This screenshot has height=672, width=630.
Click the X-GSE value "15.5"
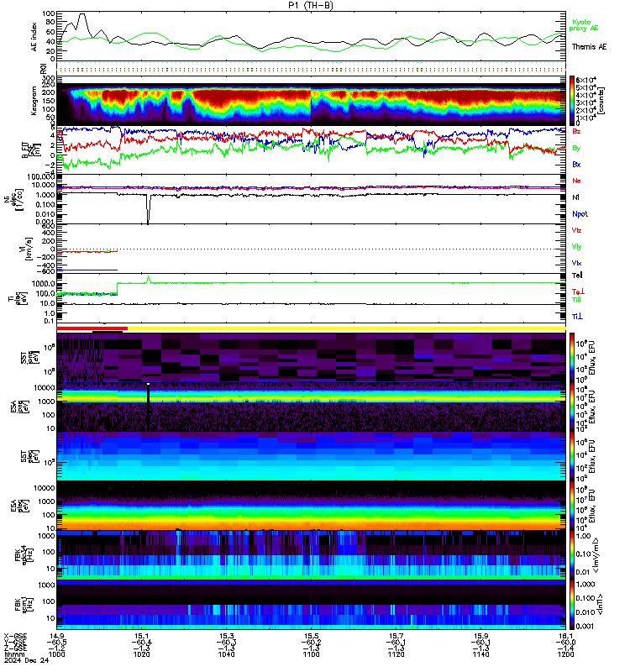[311, 636]
